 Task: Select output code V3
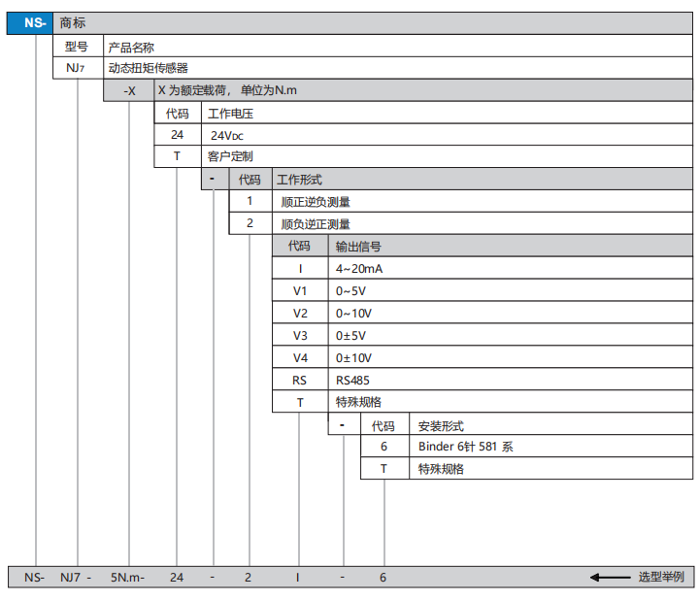click(300, 336)
